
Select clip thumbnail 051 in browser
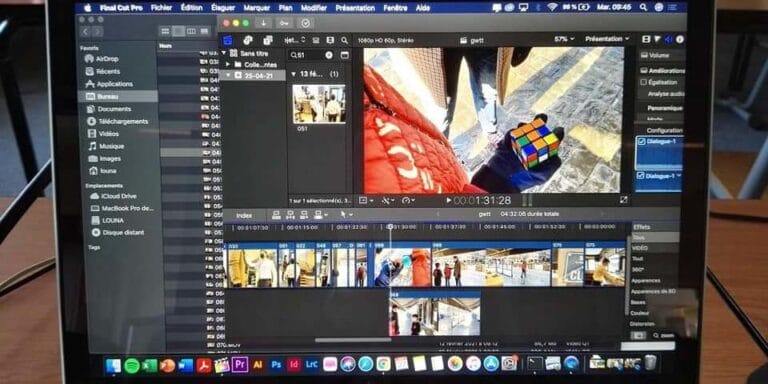pos(319,104)
